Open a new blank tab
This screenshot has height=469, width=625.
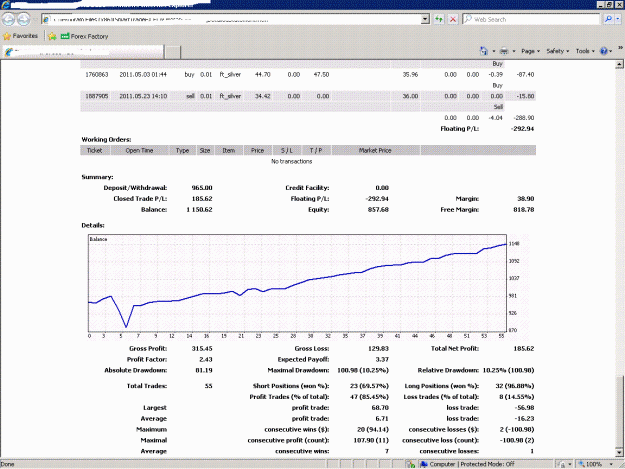tap(173, 52)
